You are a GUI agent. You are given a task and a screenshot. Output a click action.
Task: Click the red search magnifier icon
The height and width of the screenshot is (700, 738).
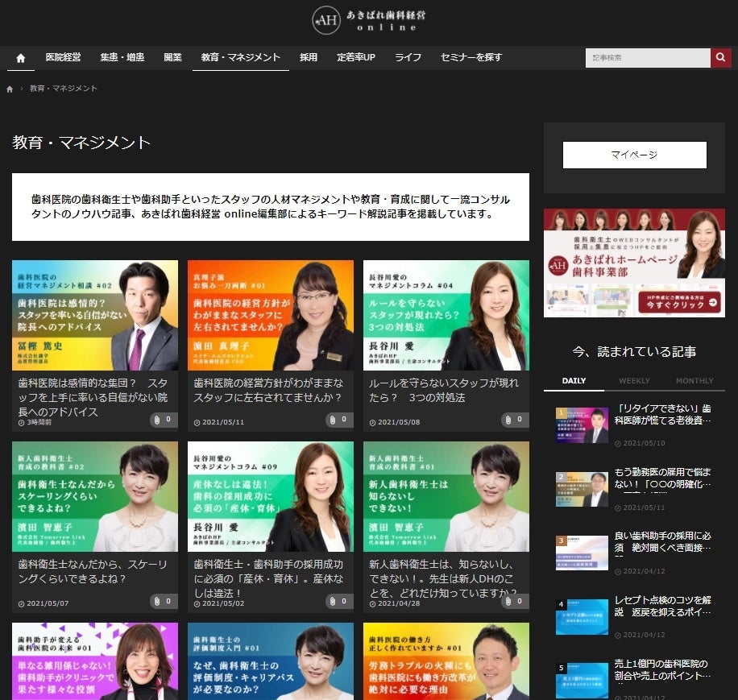pyautogui.click(x=719, y=57)
